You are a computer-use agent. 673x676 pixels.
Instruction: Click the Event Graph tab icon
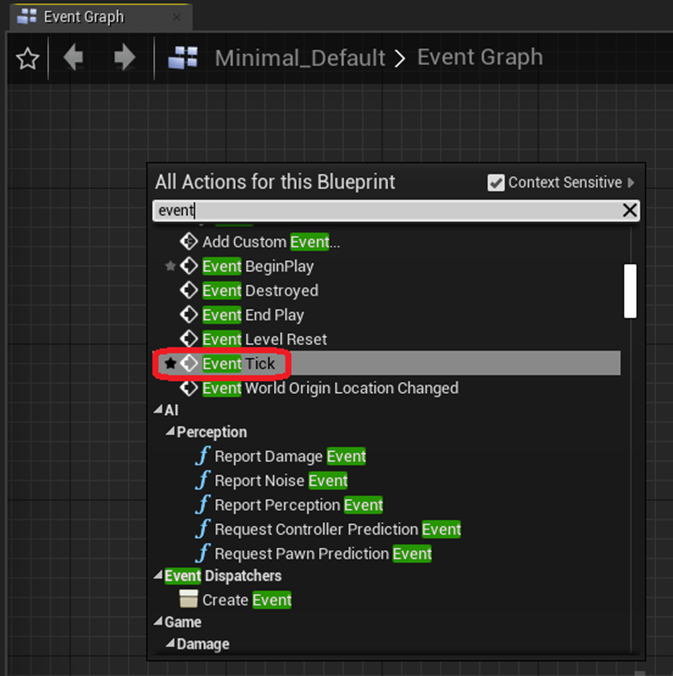(x=27, y=16)
